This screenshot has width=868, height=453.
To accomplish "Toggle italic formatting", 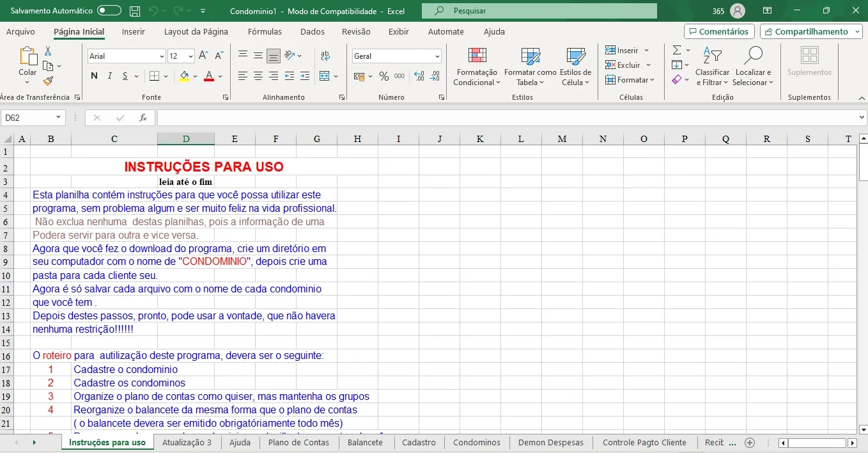I will click(x=109, y=76).
